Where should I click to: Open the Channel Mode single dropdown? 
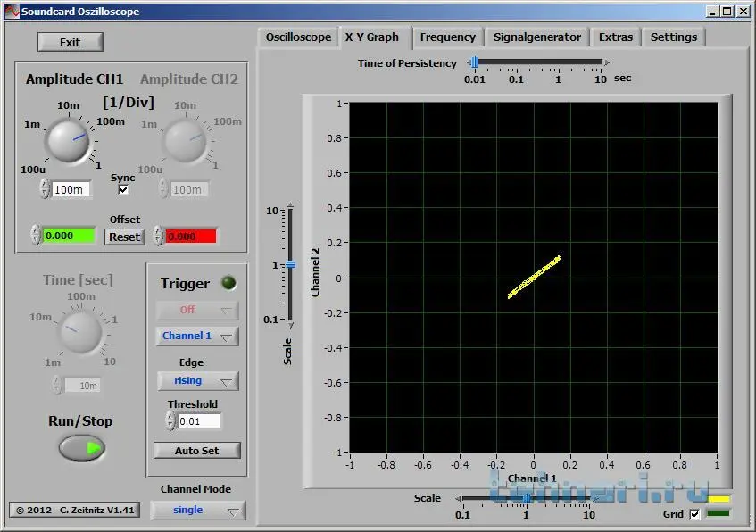coord(197,511)
